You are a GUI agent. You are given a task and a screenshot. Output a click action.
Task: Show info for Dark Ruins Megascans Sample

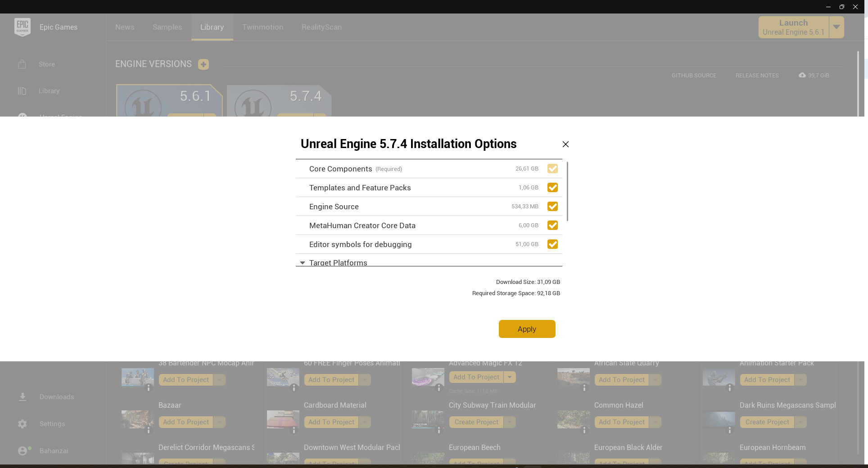pyautogui.click(x=730, y=430)
